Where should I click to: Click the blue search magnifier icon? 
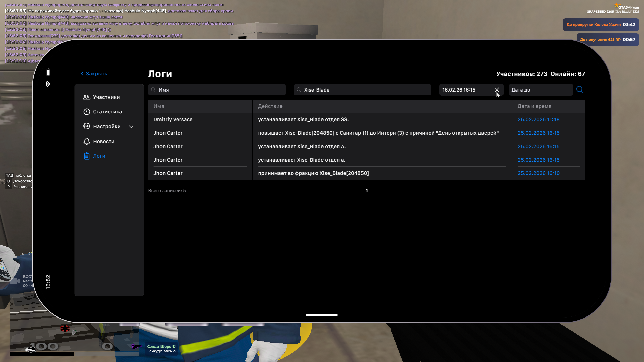pyautogui.click(x=580, y=90)
